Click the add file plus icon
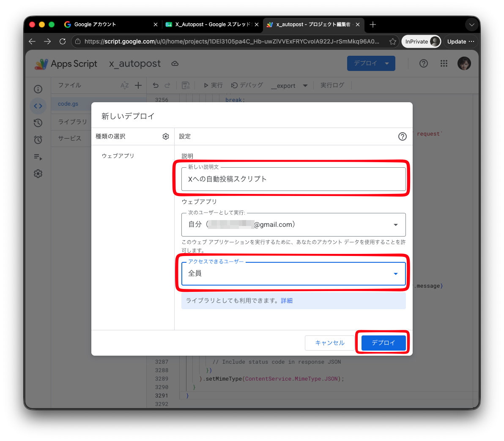 [x=138, y=85]
